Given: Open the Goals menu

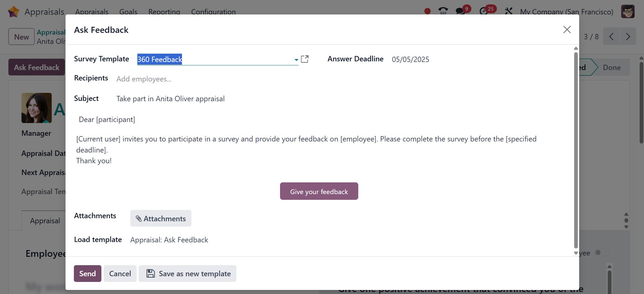Looking at the screenshot, I should click(128, 12).
